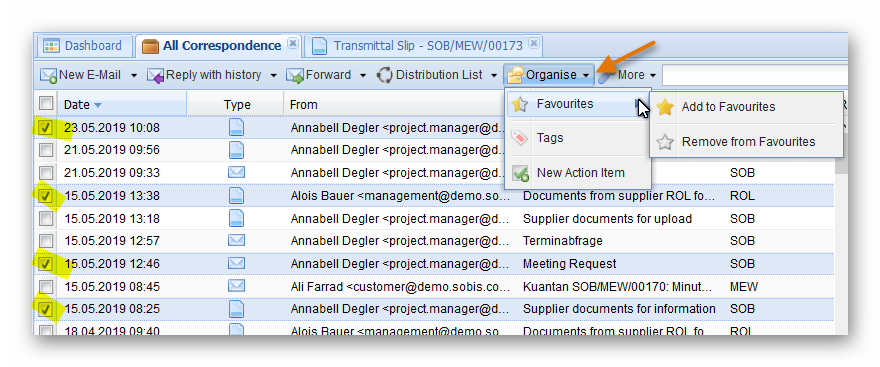The height and width of the screenshot is (367, 880).
Task: Open the More menu
Action: point(626,75)
